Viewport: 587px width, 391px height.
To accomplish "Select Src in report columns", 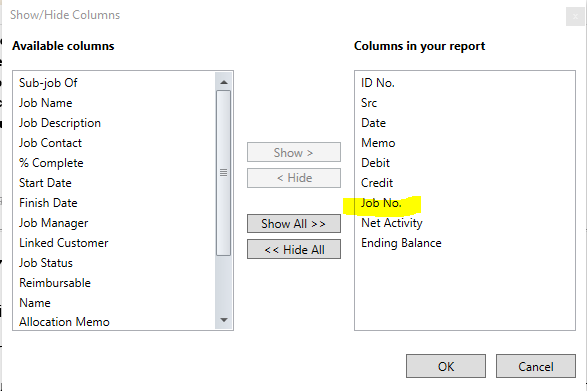I will point(369,103).
